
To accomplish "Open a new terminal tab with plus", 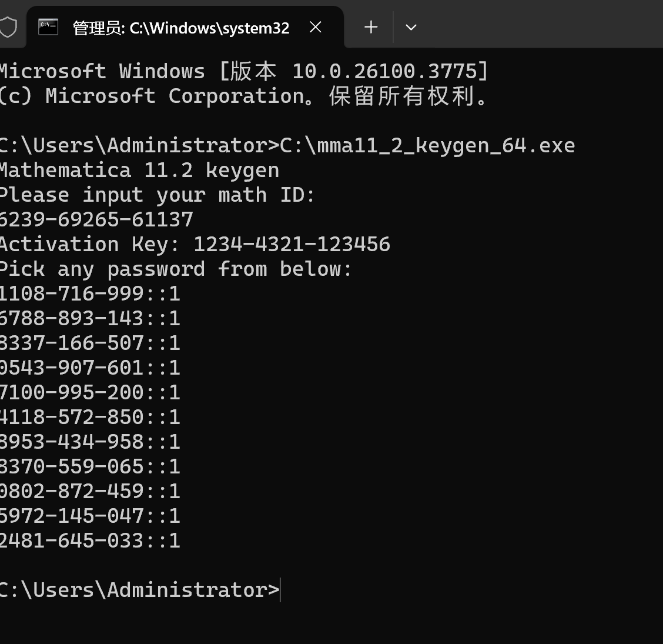I will click(371, 27).
